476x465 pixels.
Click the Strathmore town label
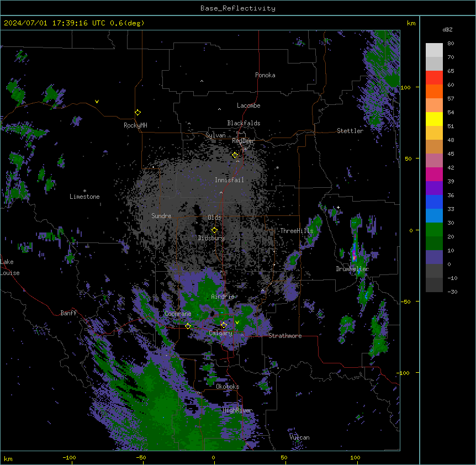[x=285, y=336]
